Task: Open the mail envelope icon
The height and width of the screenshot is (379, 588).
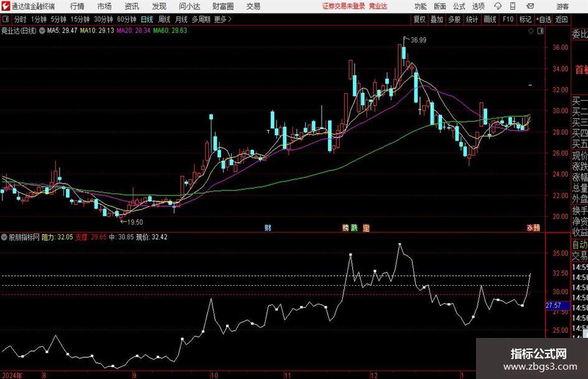Action: pyautogui.click(x=530, y=6)
